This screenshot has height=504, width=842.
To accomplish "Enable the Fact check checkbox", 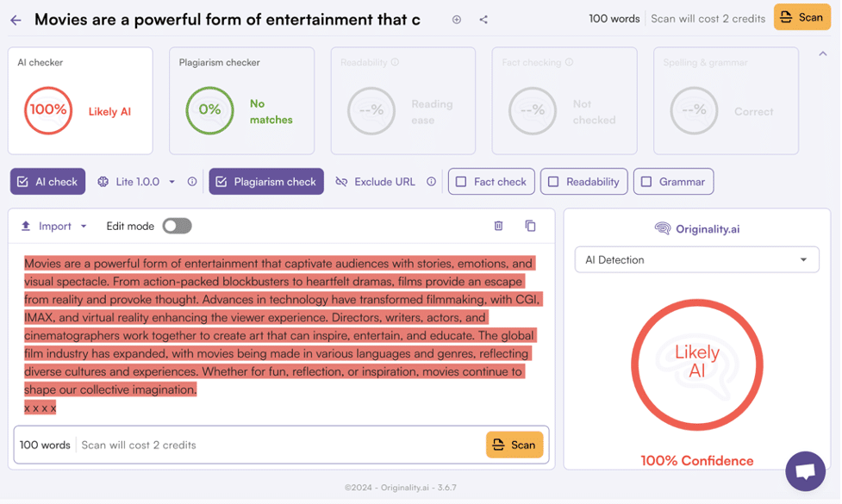I will [x=462, y=182].
